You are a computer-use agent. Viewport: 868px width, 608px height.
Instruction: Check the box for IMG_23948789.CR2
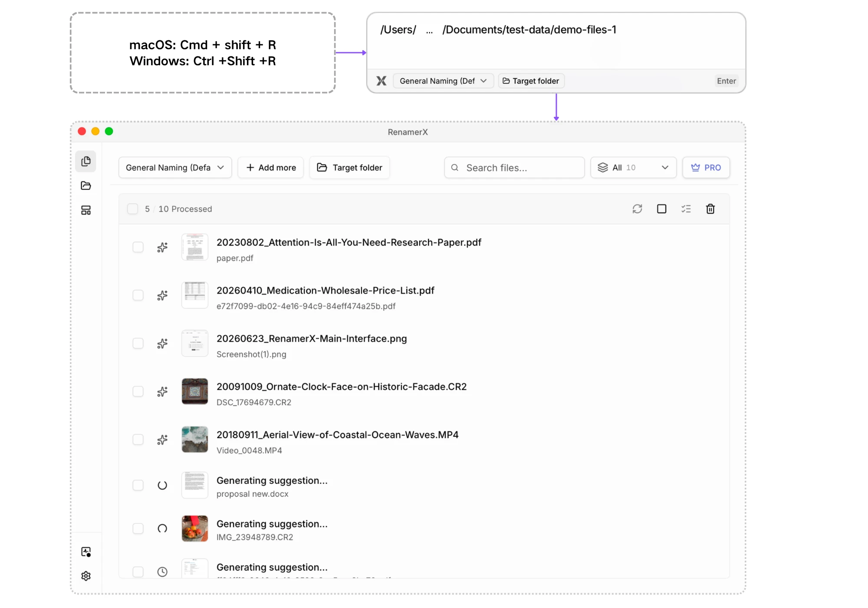pos(138,529)
